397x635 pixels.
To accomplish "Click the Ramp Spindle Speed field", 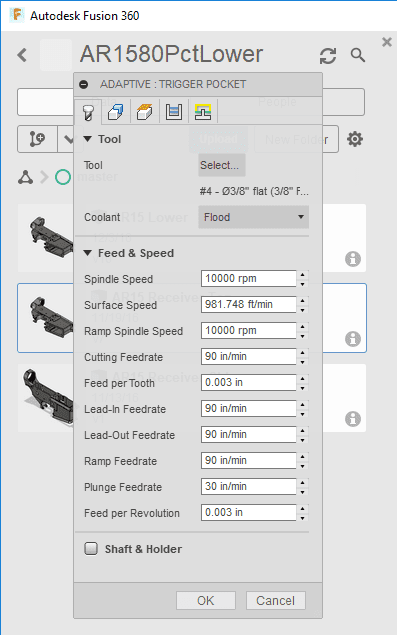I will click(249, 330).
